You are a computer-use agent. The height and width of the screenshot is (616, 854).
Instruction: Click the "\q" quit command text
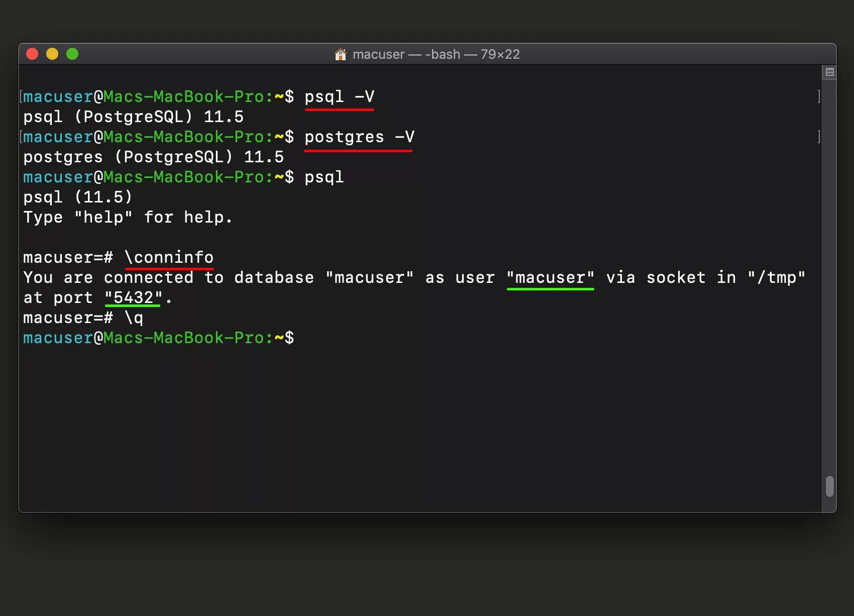[x=134, y=318]
